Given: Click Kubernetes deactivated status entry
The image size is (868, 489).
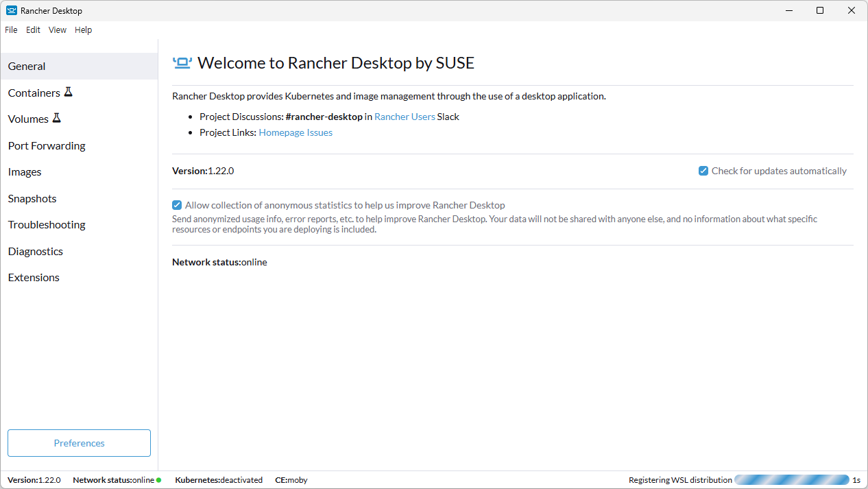Looking at the screenshot, I should [x=219, y=480].
